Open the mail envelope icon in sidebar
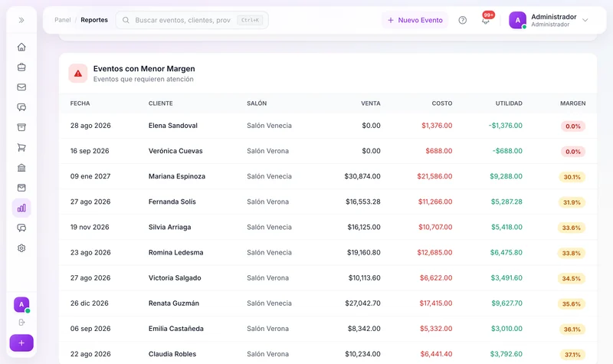Screen dimensions: 613x364 pos(21,87)
